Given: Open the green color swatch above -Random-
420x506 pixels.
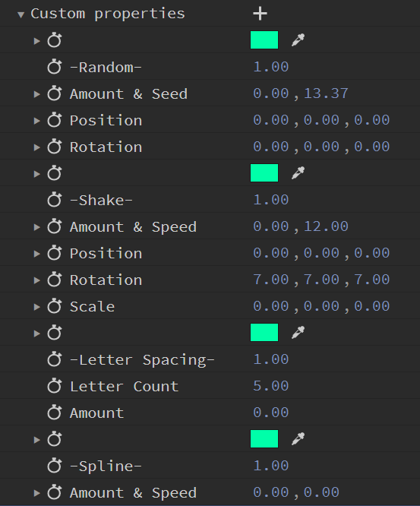Looking at the screenshot, I should [264, 40].
